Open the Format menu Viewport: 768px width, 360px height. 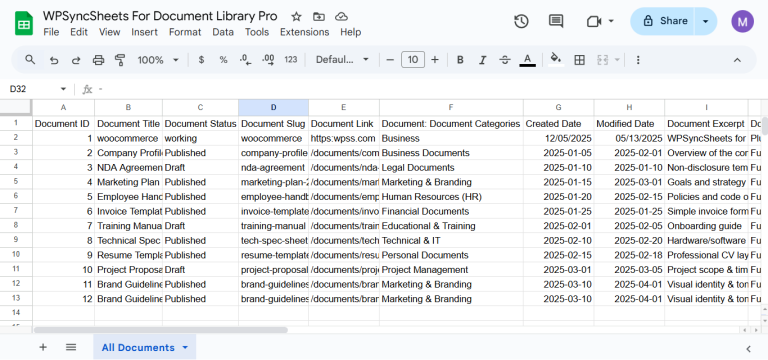185,32
